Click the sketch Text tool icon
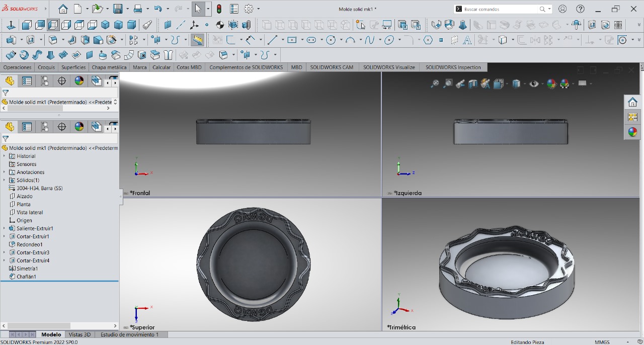Viewport: 644px width, 345px height. (x=467, y=40)
